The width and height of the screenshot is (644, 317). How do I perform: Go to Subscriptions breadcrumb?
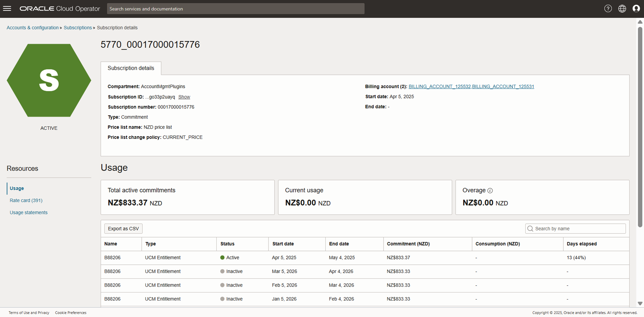78,28
